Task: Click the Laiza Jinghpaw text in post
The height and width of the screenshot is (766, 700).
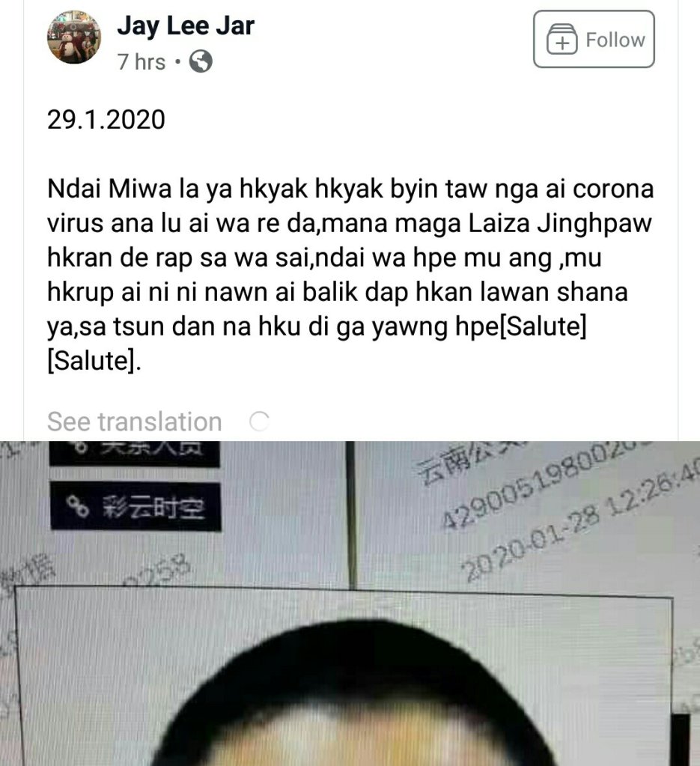Action: click(560, 223)
